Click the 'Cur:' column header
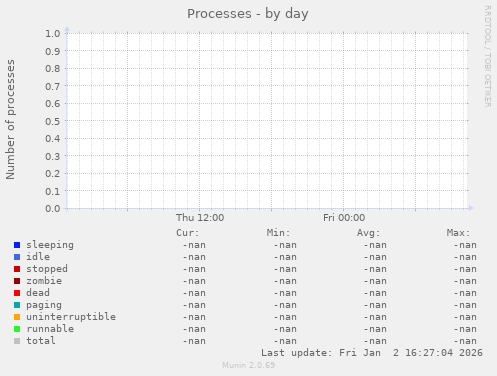The image size is (497, 376). pos(188,233)
